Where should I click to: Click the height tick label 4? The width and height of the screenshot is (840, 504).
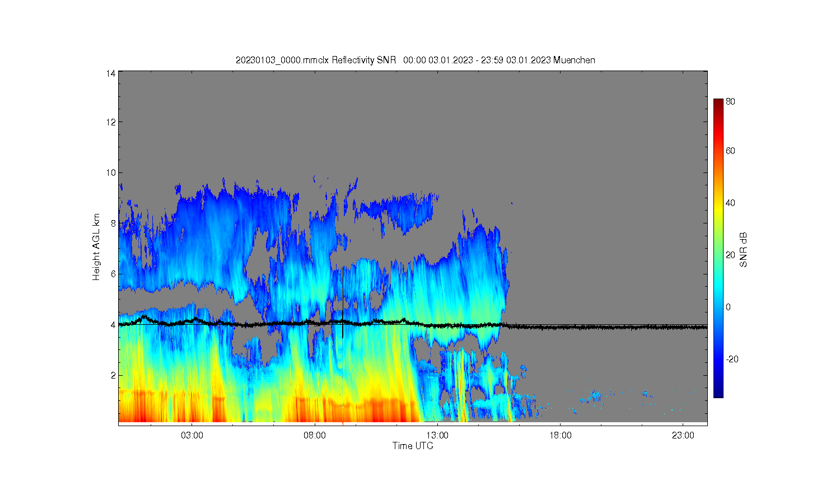(x=113, y=325)
